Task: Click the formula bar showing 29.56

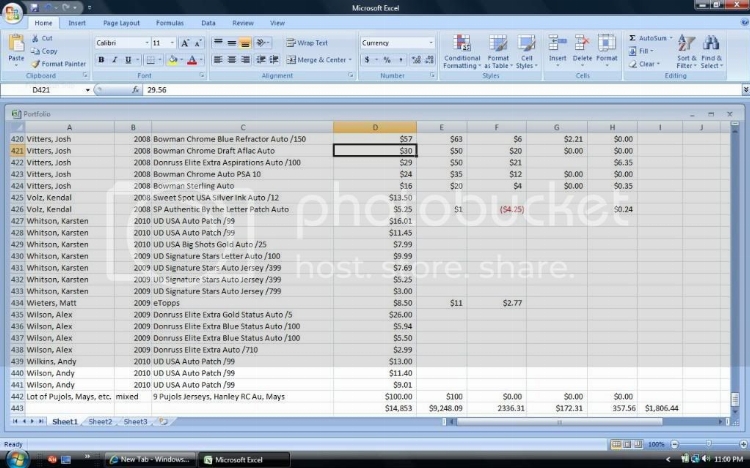Action: coord(442,90)
